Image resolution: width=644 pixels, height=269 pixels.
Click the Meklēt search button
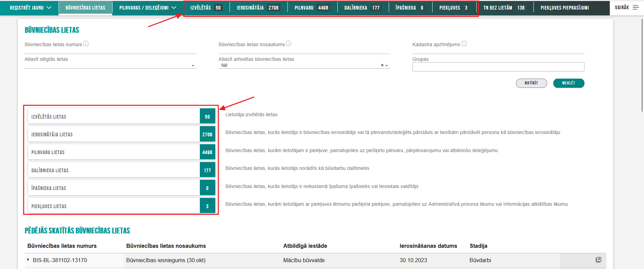[569, 83]
